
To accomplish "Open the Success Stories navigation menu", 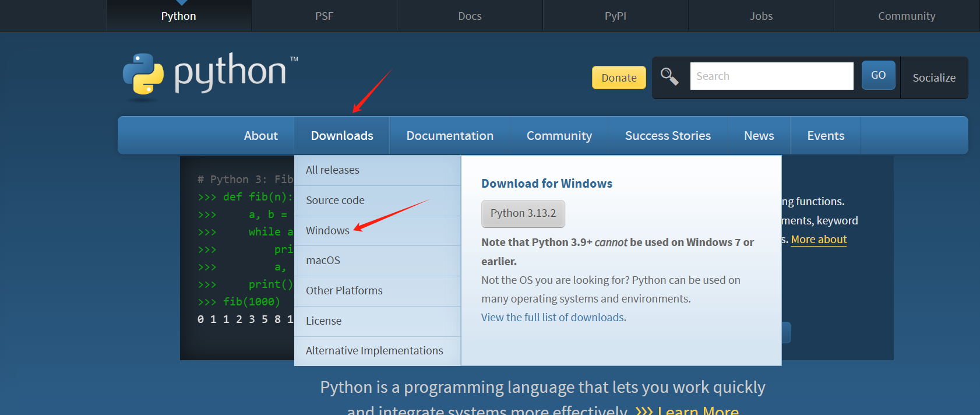I will click(x=668, y=135).
